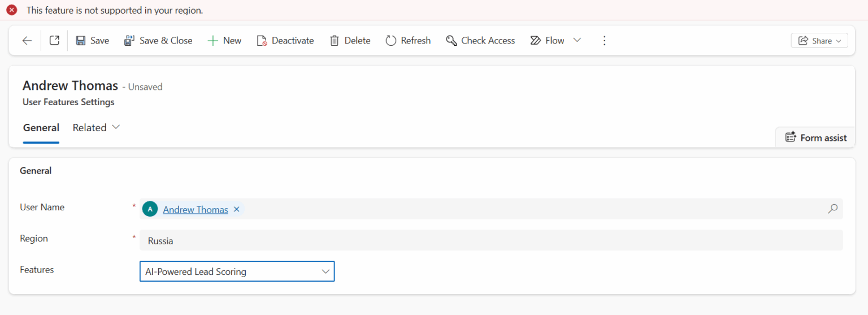Click the User Name lookup search icon
The image size is (868, 315).
coord(832,209)
